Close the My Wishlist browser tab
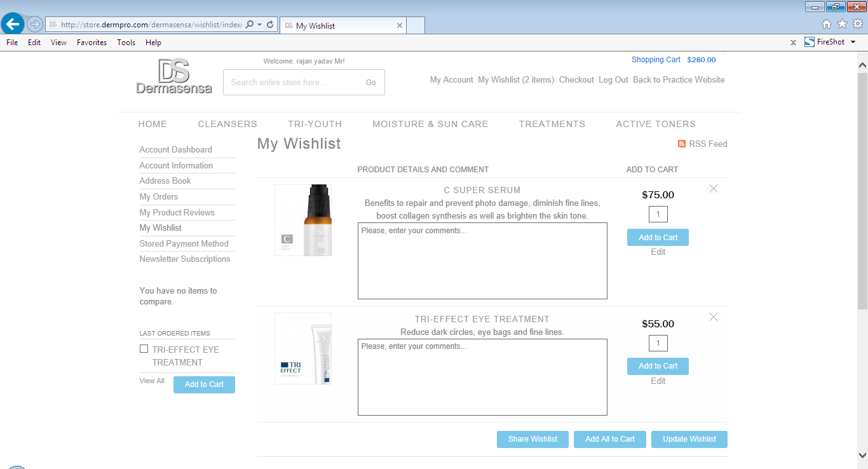 (400, 25)
